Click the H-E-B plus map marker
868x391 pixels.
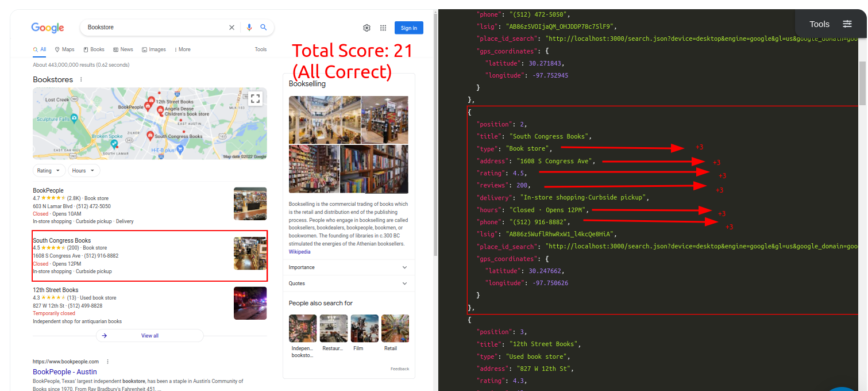pyautogui.click(x=180, y=149)
